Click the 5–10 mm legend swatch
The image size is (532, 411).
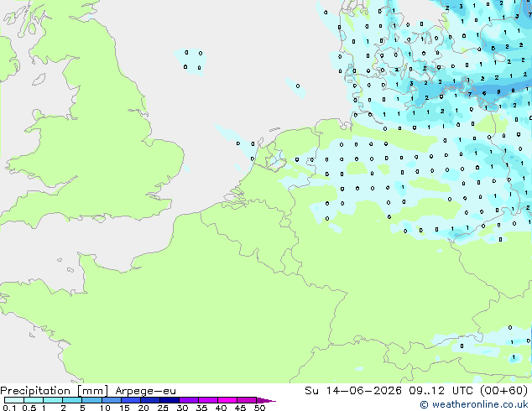92,400
